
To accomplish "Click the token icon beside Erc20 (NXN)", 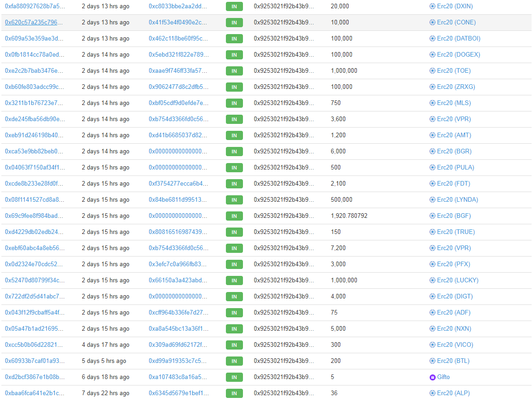I will pyautogui.click(x=432, y=328).
